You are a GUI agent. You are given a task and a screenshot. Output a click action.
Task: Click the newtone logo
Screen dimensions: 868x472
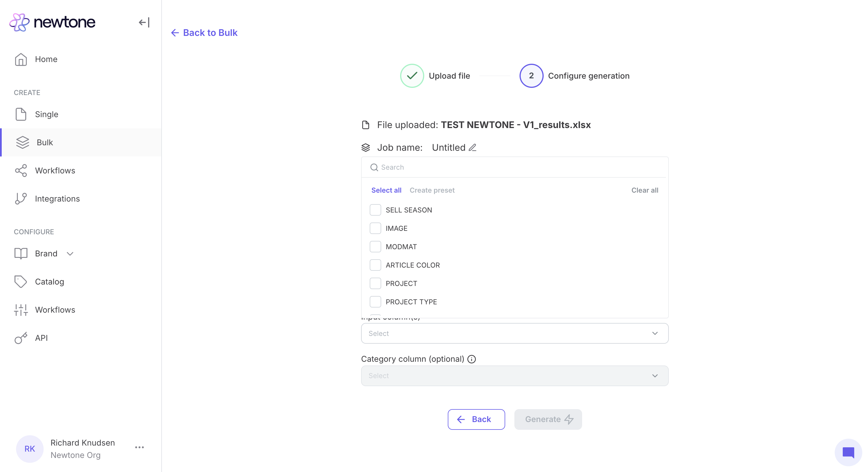[53, 22]
